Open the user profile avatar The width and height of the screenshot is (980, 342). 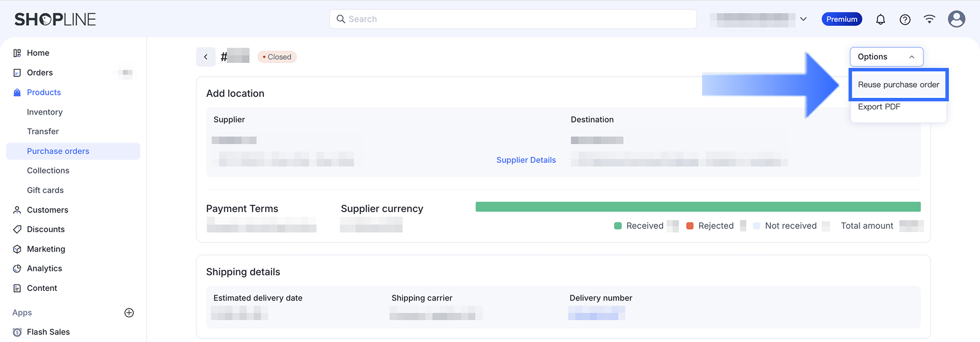point(956,19)
